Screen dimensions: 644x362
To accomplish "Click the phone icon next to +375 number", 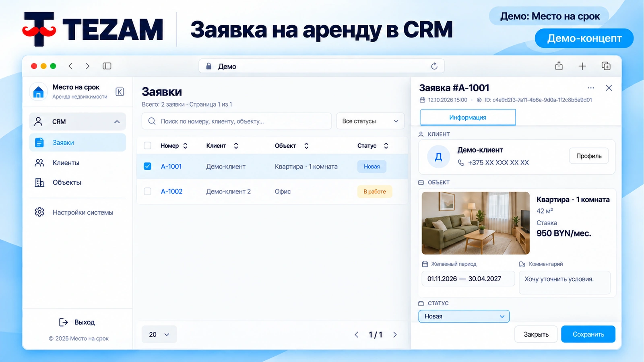I will (461, 162).
